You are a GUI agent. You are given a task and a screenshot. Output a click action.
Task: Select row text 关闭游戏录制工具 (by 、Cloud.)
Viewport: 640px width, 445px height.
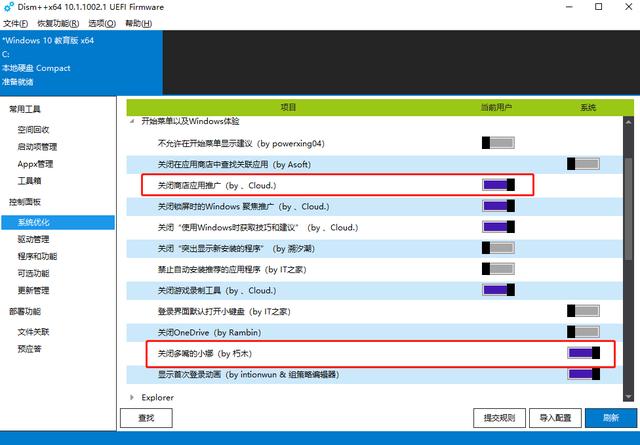pos(217,291)
